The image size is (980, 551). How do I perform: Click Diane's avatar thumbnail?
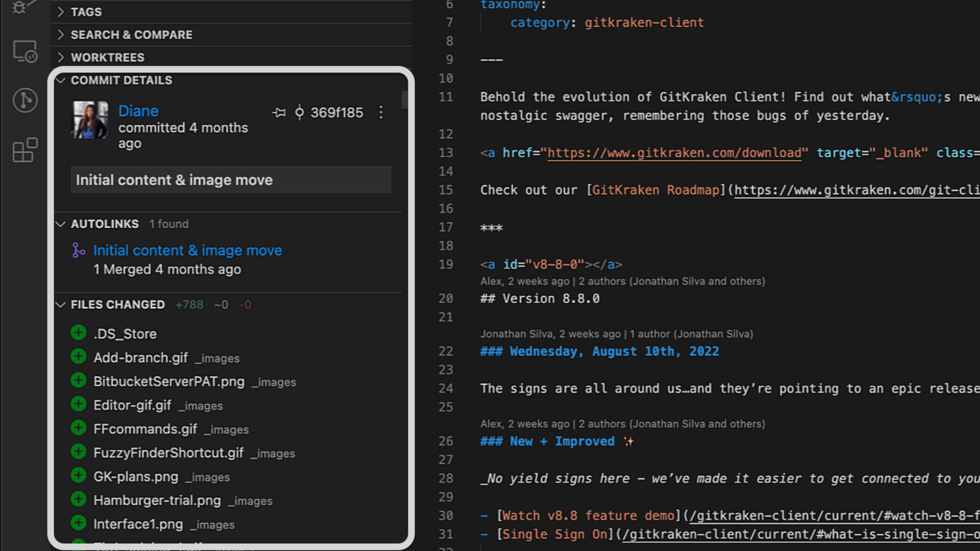(90, 120)
